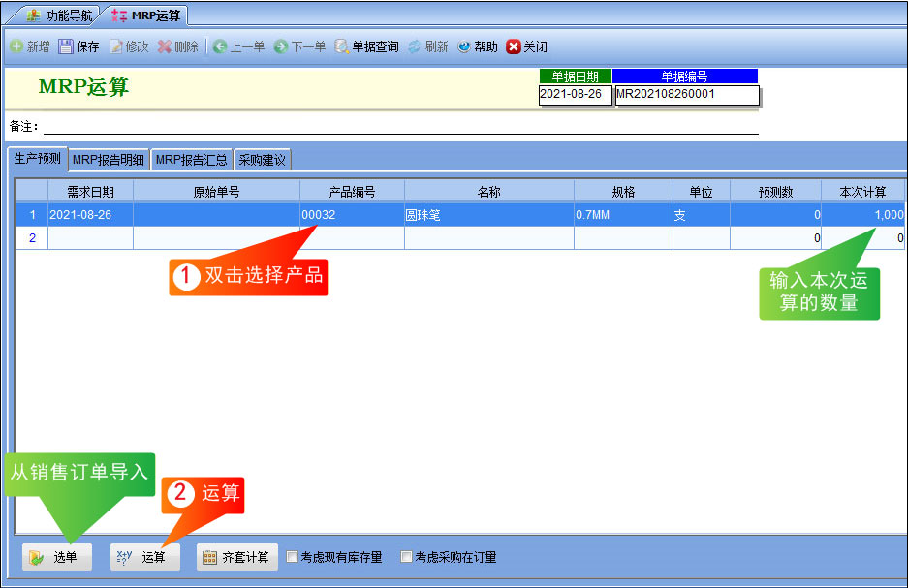This screenshot has height=588, width=908.
Task: Click the 需求日期 column header
Action: pyautogui.click(x=90, y=192)
